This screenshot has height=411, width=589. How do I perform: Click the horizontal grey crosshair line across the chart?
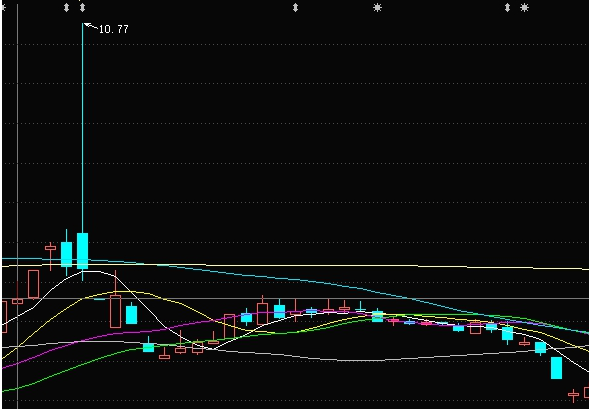pyautogui.click(x=295, y=299)
